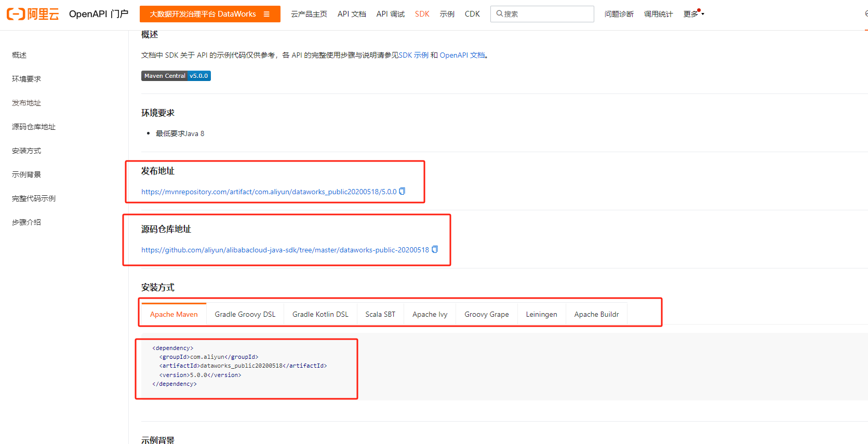Follow the OpenAPI 文档 link

tap(462, 55)
